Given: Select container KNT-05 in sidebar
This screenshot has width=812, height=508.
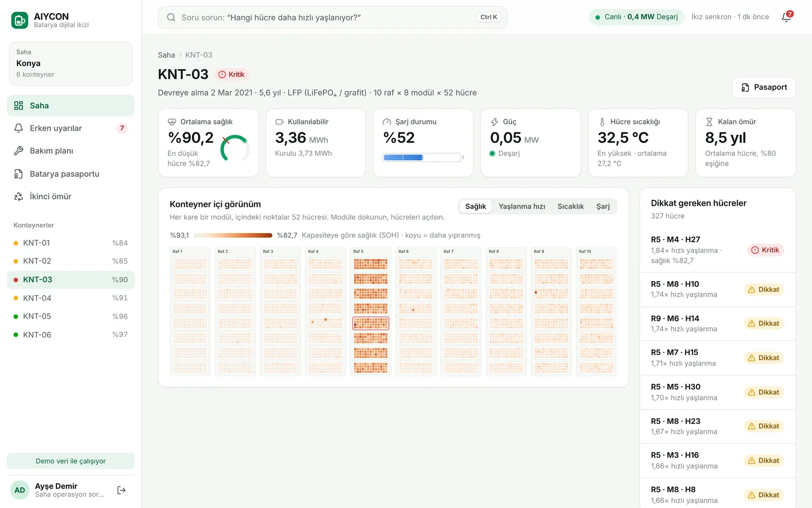Looking at the screenshot, I should click(x=71, y=316).
